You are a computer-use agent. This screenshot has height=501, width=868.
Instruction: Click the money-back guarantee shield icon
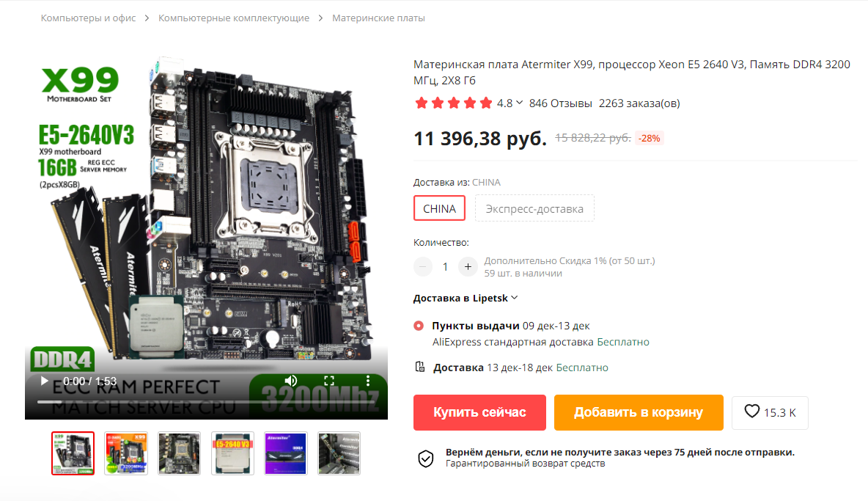click(426, 458)
